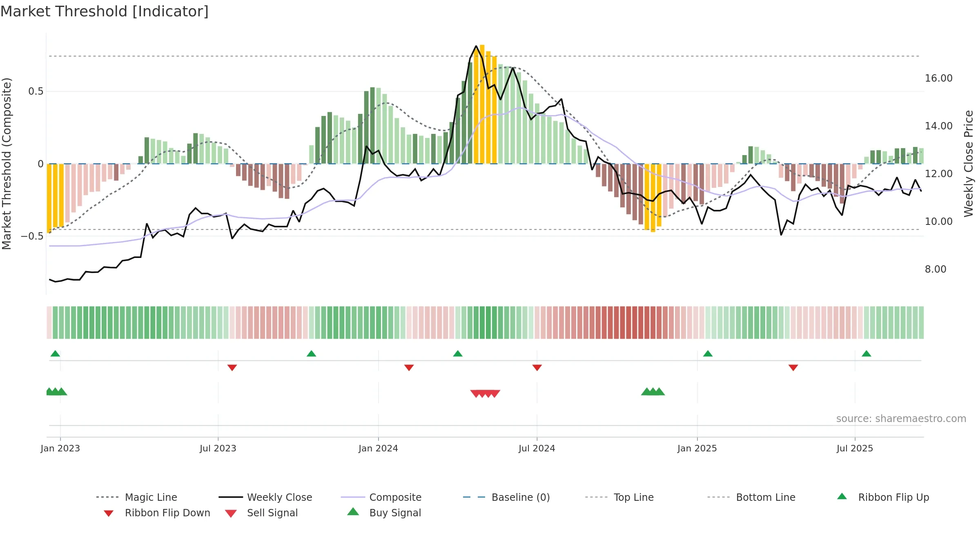
Task: Click the red triangle icon in Sell Signal legend
Action: pos(231,513)
